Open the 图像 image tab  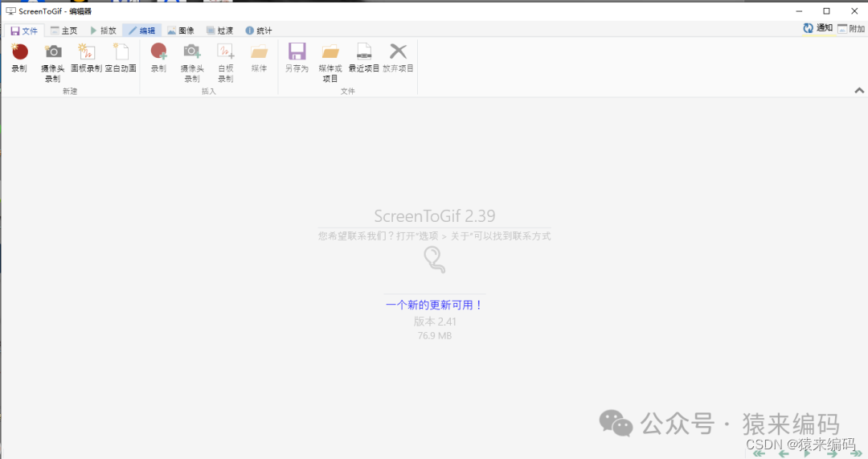181,31
